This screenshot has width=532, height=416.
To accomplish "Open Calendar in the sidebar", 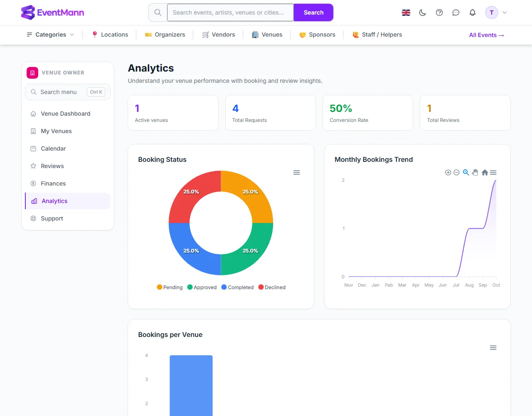I will (68, 149).
